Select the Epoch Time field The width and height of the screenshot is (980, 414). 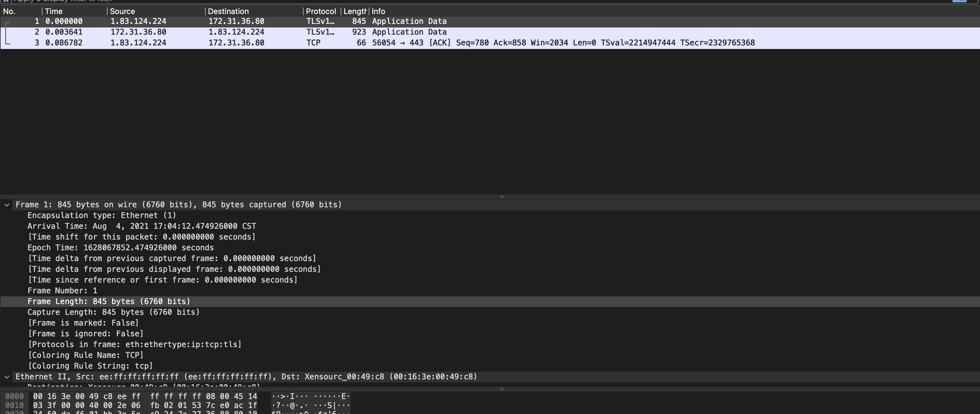120,248
